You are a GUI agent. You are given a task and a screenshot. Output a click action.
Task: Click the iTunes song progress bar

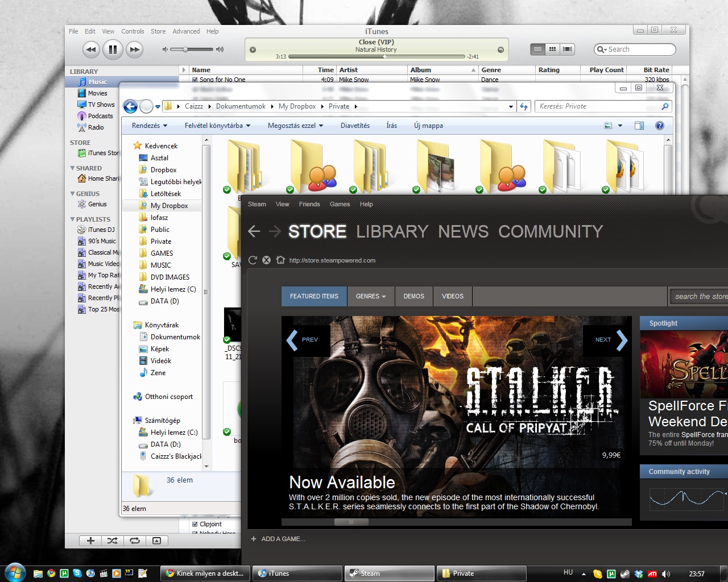377,57
